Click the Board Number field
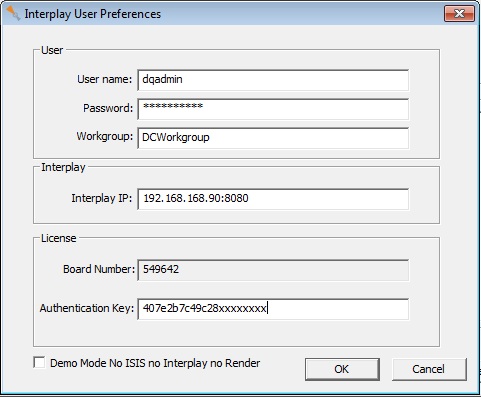This screenshot has height=397, width=481. pyautogui.click(x=273, y=270)
